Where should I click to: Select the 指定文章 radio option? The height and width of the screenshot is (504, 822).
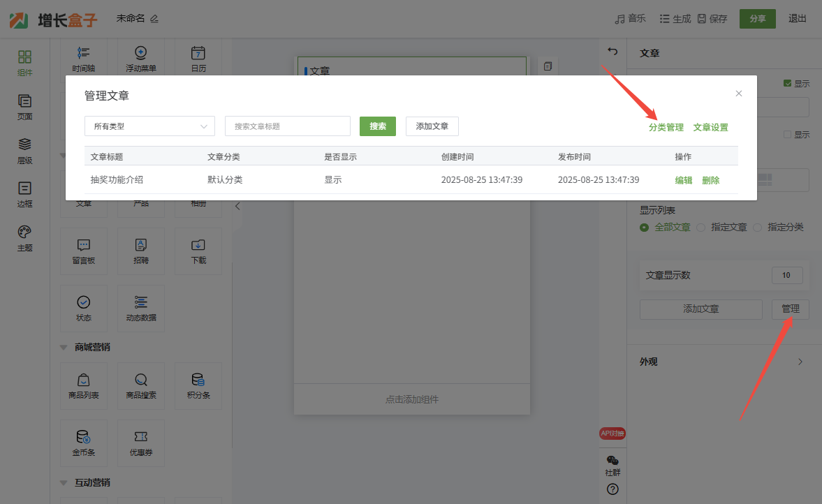[701, 228]
